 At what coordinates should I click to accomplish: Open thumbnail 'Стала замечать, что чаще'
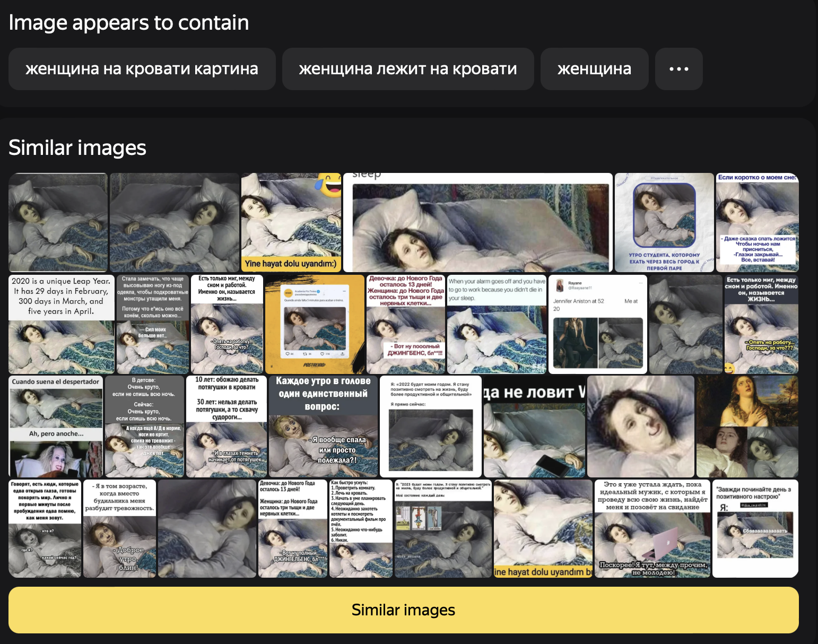pos(153,324)
